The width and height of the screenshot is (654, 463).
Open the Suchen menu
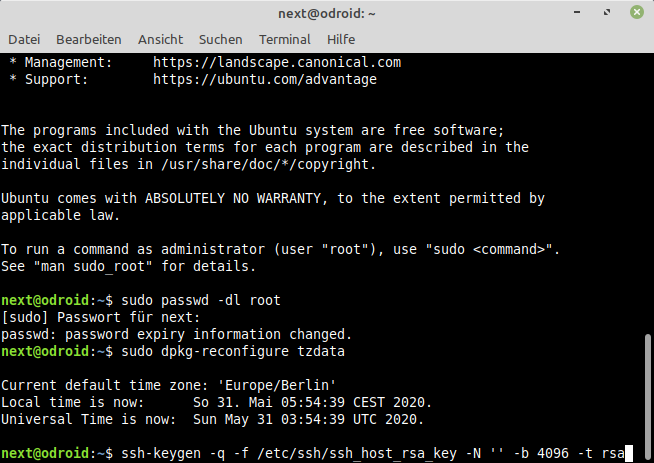coord(221,39)
